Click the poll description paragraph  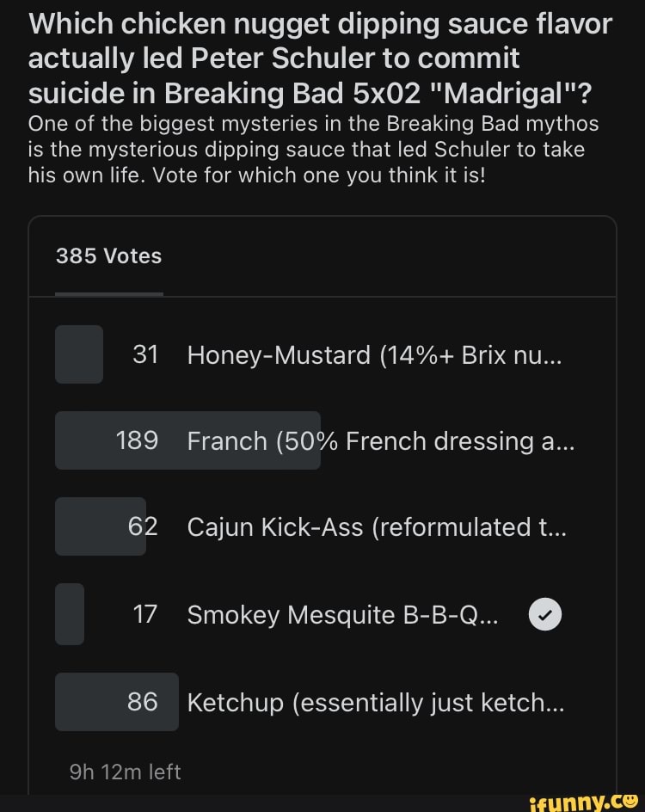tap(313, 149)
